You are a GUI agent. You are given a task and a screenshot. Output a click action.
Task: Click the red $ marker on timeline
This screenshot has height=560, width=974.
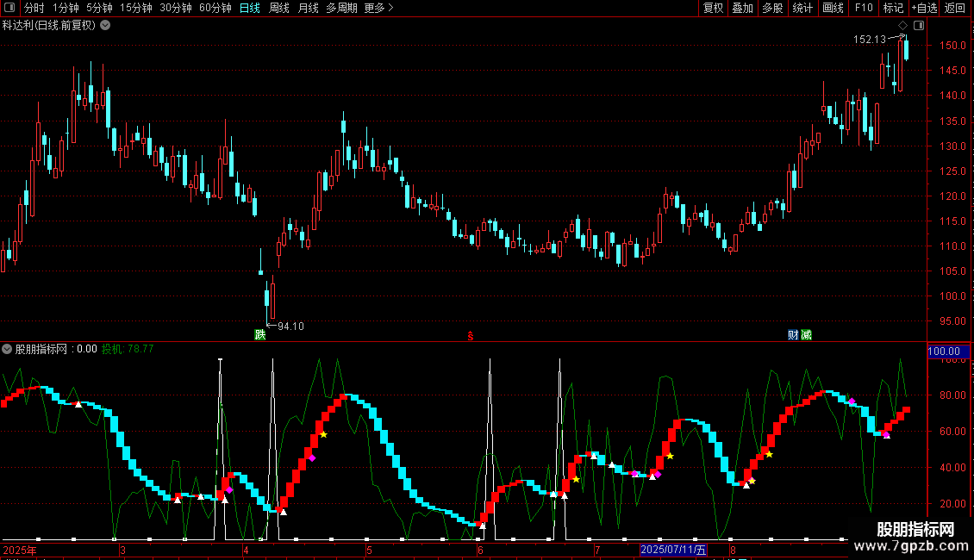(x=471, y=336)
